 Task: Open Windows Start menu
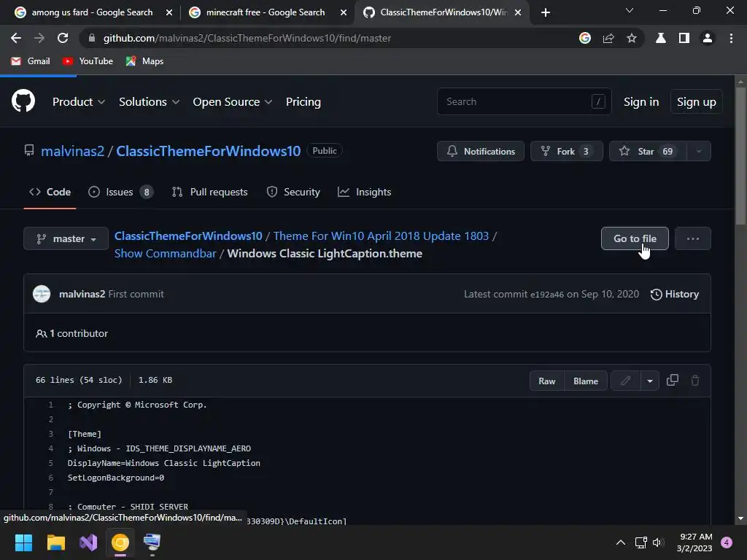[x=23, y=542]
